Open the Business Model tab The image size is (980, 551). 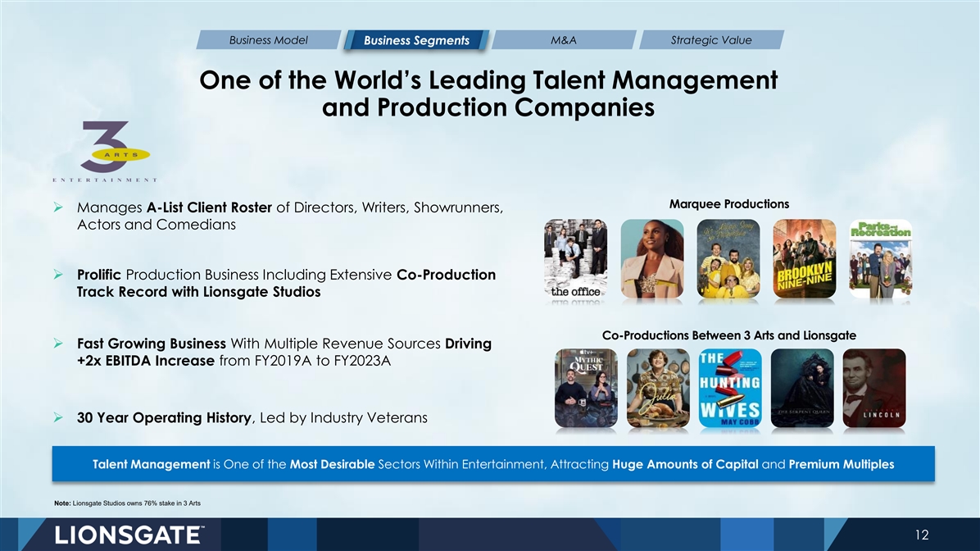[267, 40]
